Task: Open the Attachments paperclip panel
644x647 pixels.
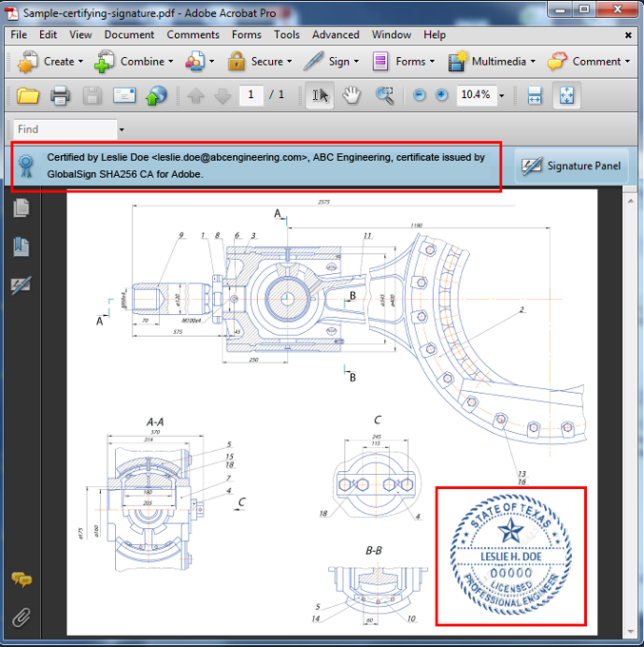Action: tap(21, 618)
